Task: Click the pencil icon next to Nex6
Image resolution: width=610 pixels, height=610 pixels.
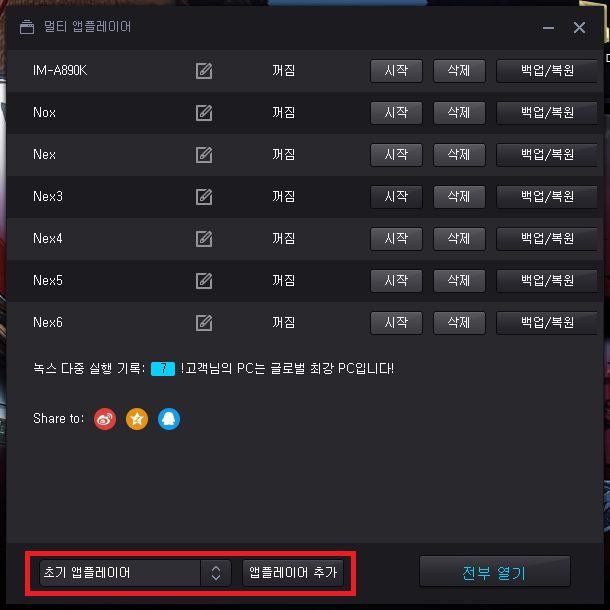Action: (204, 323)
